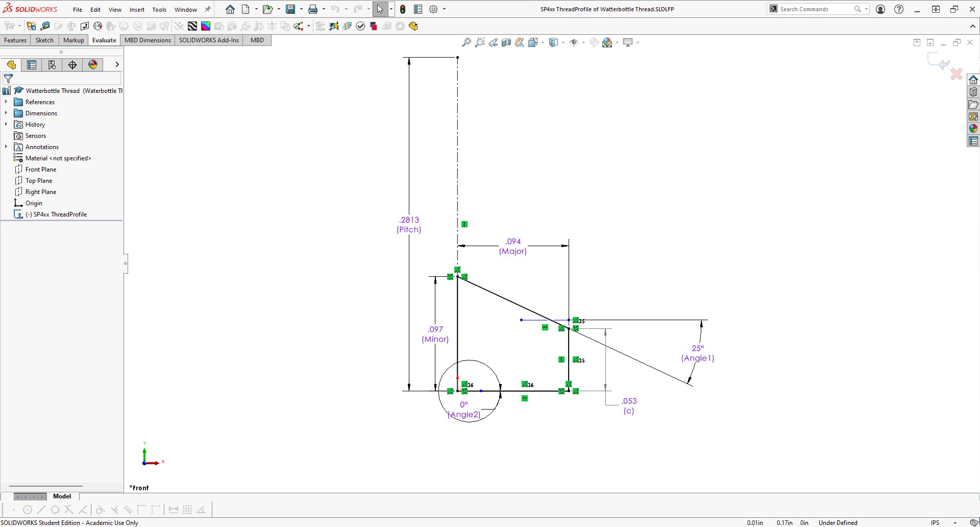Expand the Annotations folder
Screen dimensions: 980x527
click(6, 147)
